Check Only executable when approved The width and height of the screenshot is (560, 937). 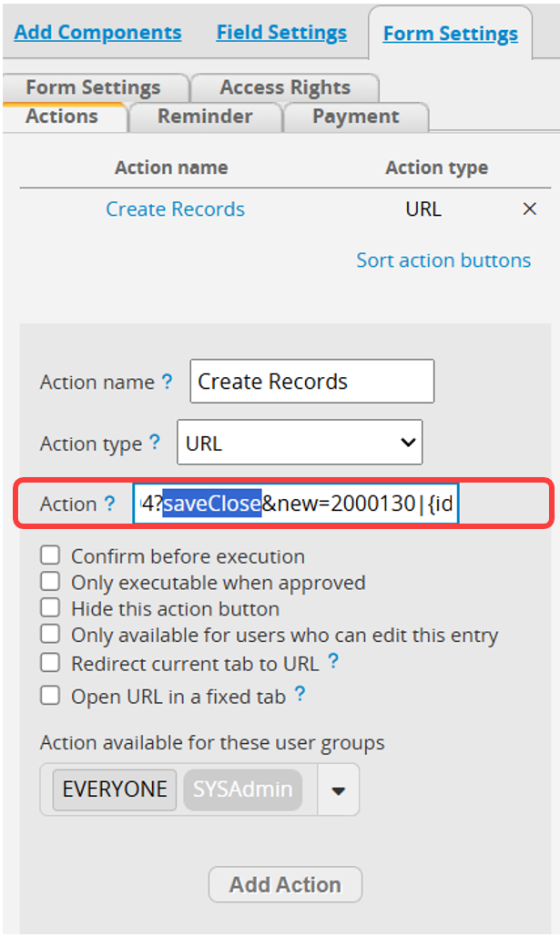coord(50,582)
